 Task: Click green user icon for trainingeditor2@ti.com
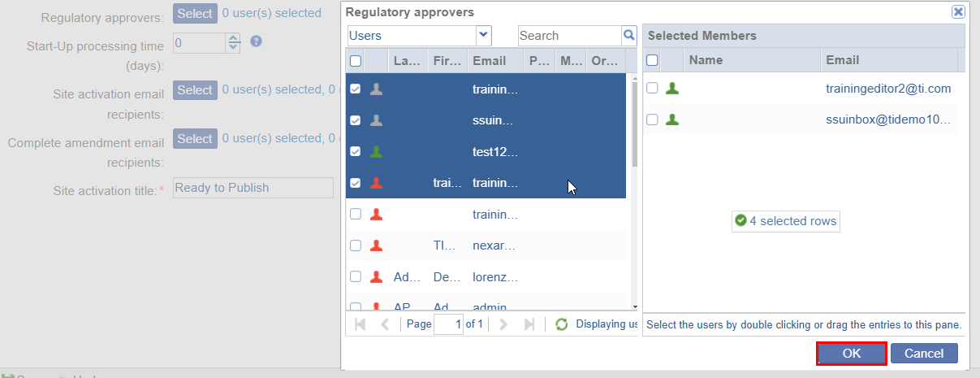pyautogui.click(x=672, y=89)
